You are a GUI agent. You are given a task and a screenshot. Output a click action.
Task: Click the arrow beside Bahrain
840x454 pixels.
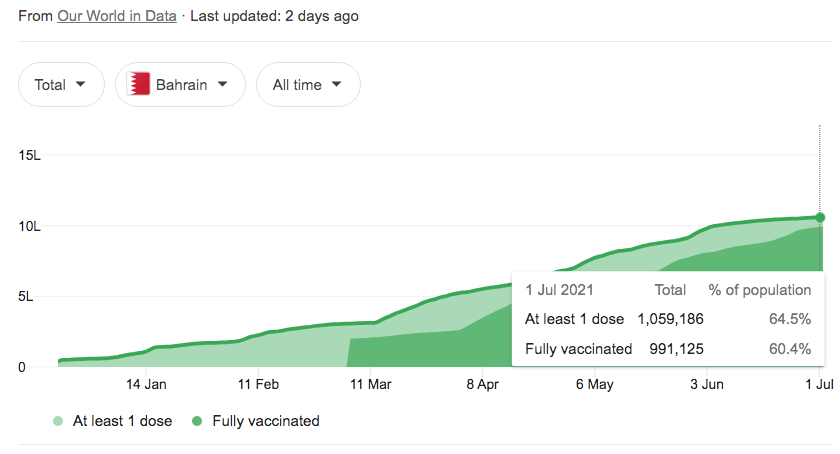[223, 85]
